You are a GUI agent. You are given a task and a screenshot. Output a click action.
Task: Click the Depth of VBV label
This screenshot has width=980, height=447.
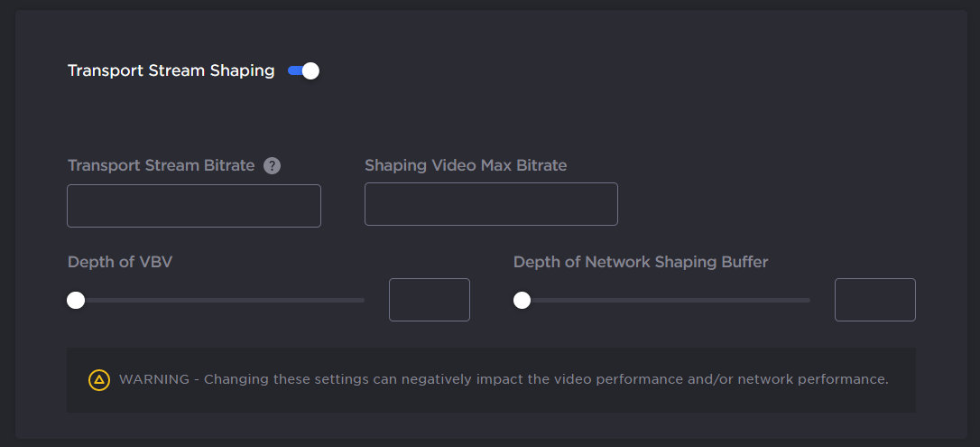(119, 263)
